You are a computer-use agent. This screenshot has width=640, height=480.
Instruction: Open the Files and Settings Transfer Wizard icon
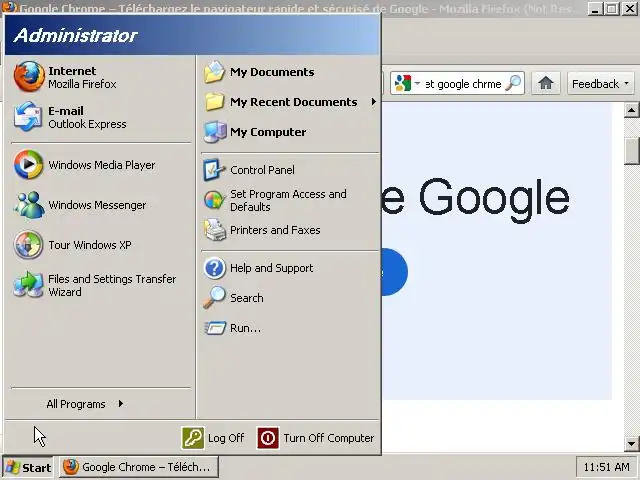click(28, 285)
